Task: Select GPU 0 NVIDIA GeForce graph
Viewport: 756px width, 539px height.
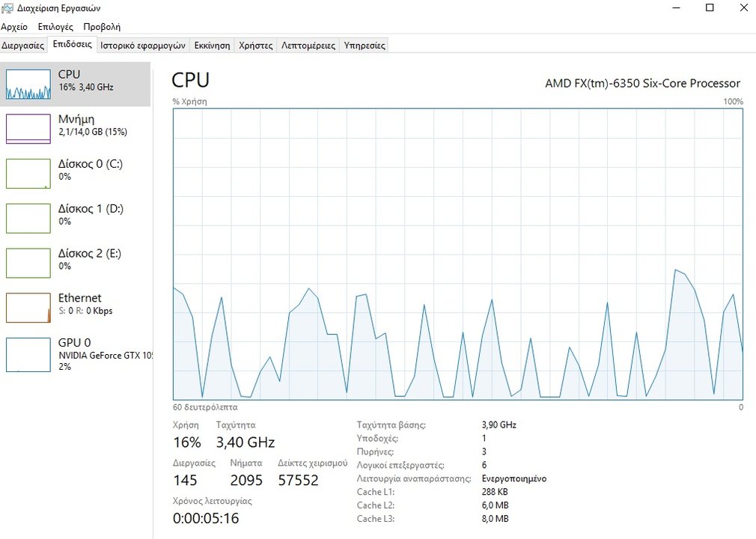Action: tap(28, 354)
